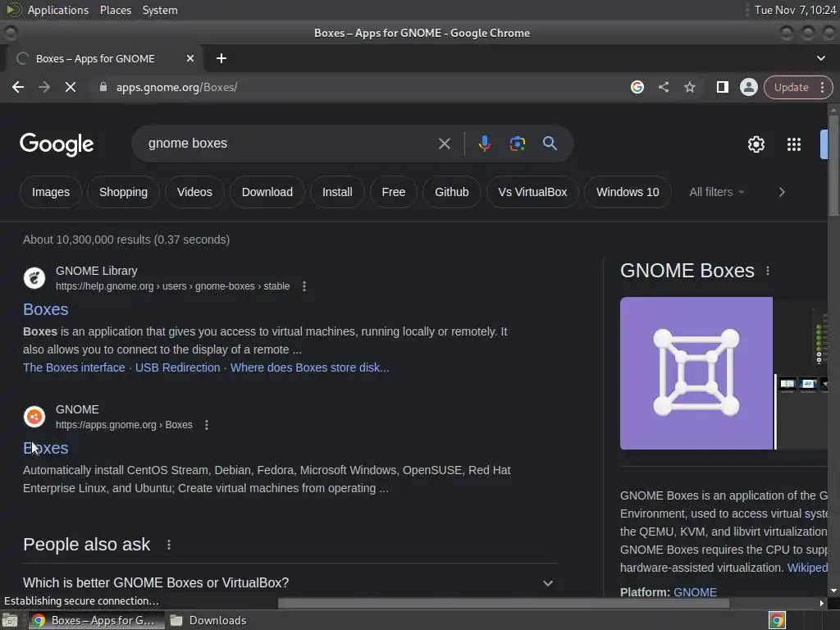Viewport: 840px width, 630px height.
Task: Click the GNOME apps site favicon
Action: [x=34, y=417]
